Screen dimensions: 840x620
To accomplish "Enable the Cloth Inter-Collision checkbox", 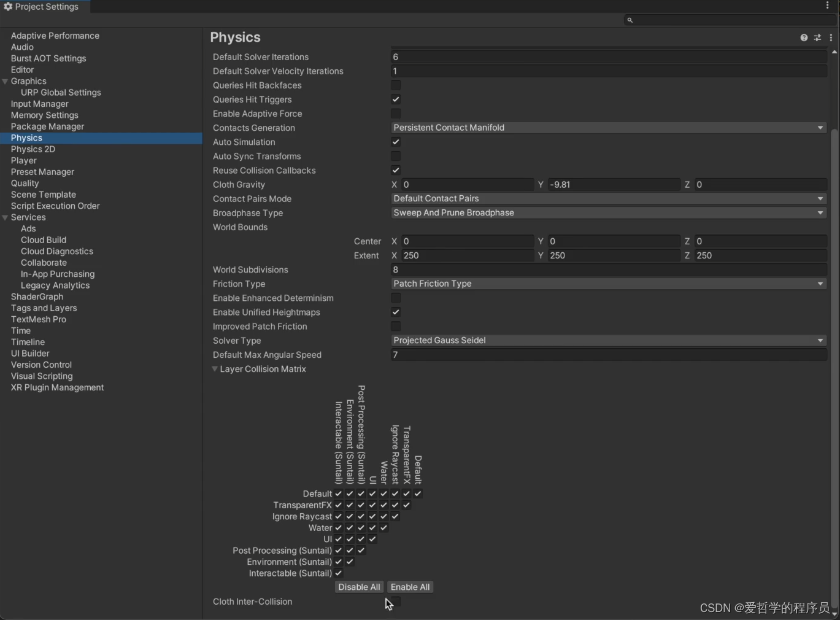I will pos(396,602).
